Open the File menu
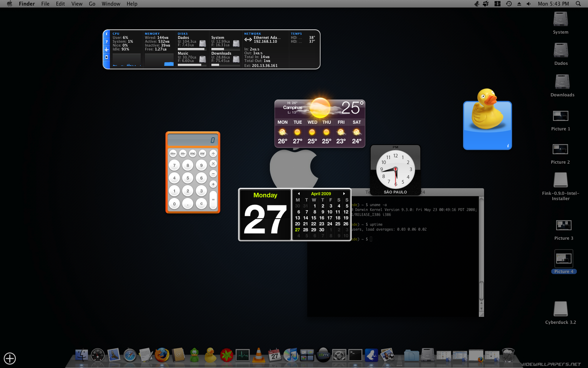588x368 pixels. (x=45, y=4)
